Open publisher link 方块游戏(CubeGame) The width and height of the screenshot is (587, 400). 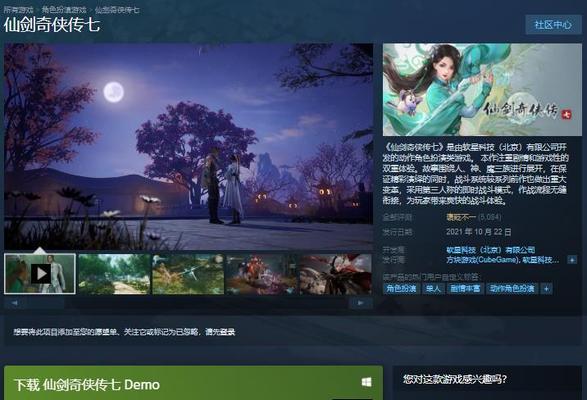[x=482, y=260]
